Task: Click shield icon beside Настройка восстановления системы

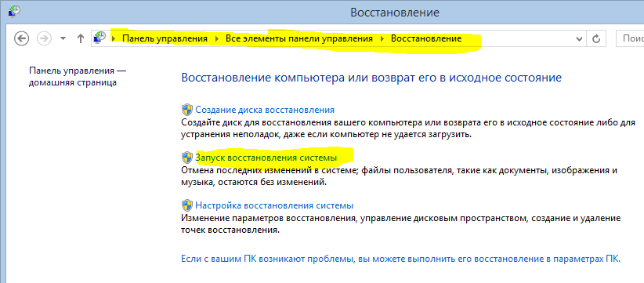Action: 187,205
